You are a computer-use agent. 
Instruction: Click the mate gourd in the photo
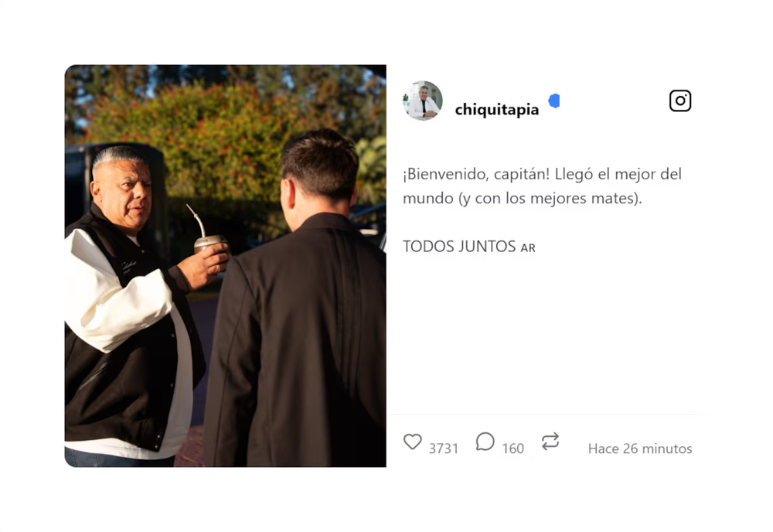tap(209, 243)
